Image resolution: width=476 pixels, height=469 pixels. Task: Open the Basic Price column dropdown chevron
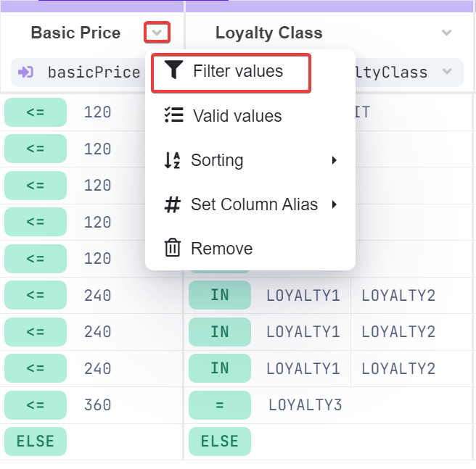pos(157,33)
